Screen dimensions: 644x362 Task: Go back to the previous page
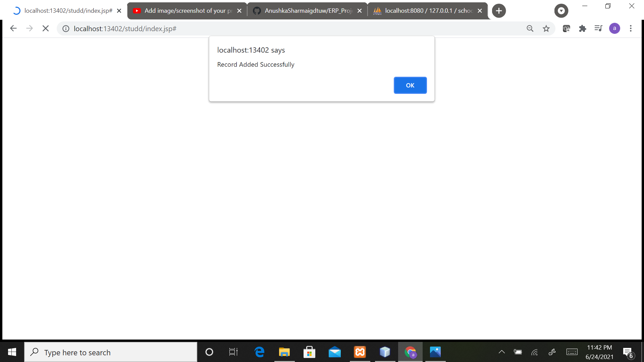tap(13, 28)
